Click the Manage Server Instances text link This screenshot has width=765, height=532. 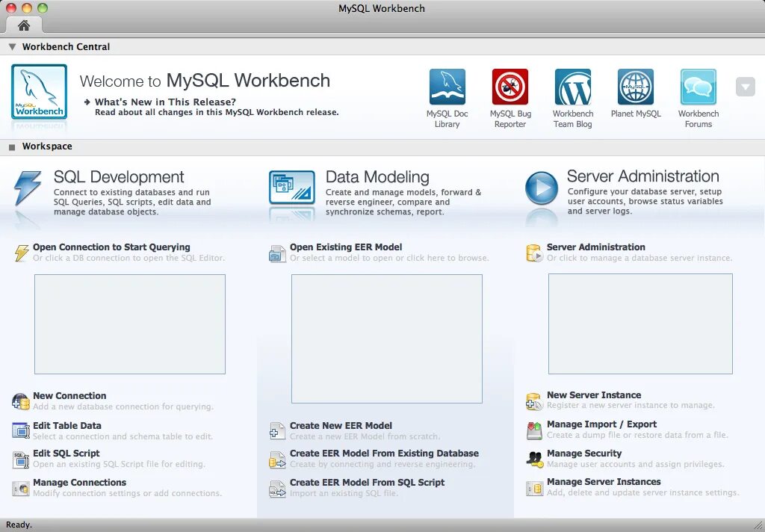point(604,482)
